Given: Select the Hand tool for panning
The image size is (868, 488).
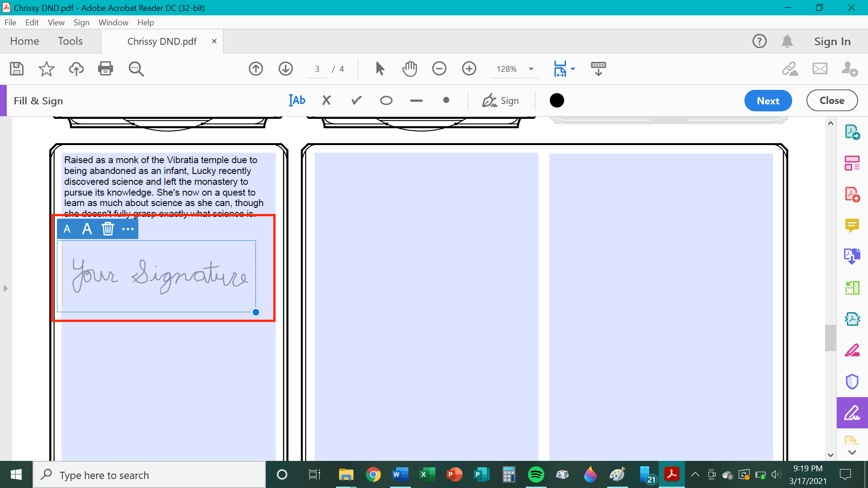Looking at the screenshot, I should click(x=410, y=69).
